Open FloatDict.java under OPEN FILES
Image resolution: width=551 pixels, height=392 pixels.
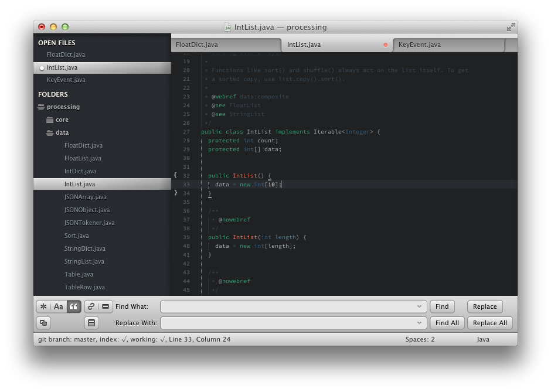click(x=66, y=54)
